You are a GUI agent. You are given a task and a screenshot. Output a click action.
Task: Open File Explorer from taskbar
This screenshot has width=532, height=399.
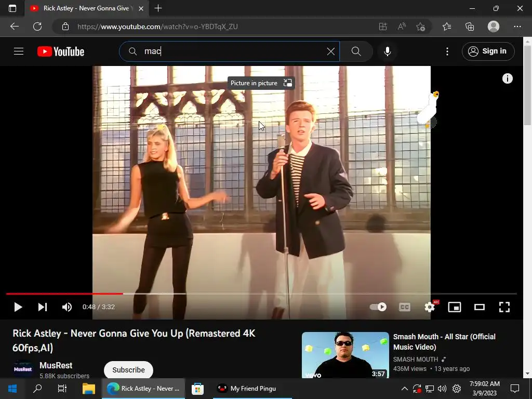click(89, 389)
